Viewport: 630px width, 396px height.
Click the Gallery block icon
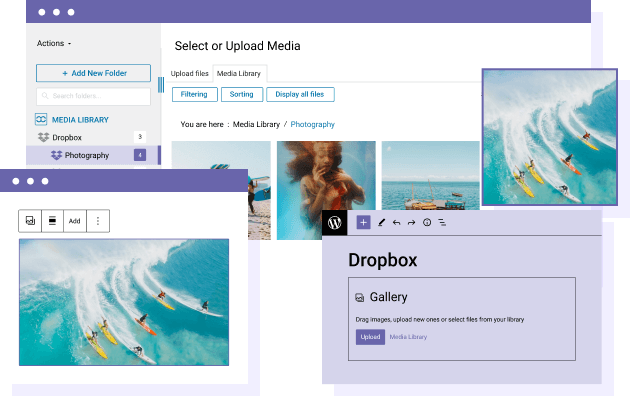click(359, 298)
